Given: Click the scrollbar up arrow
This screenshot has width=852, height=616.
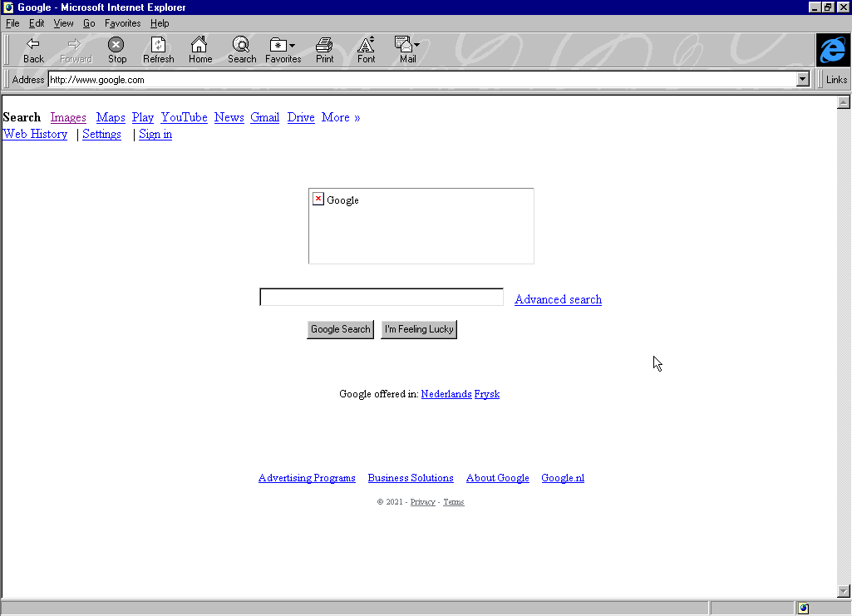Looking at the screenshot, I should click(844, 102).
